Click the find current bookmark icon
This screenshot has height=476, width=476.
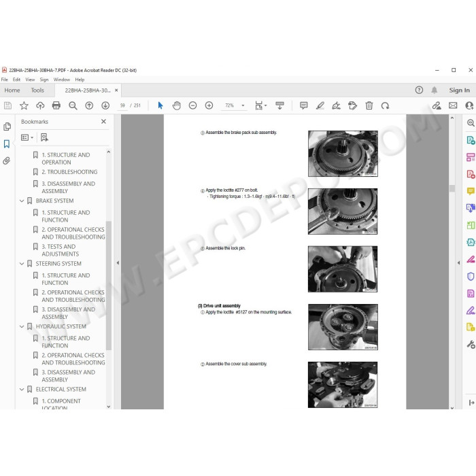[x=44, y=137]
